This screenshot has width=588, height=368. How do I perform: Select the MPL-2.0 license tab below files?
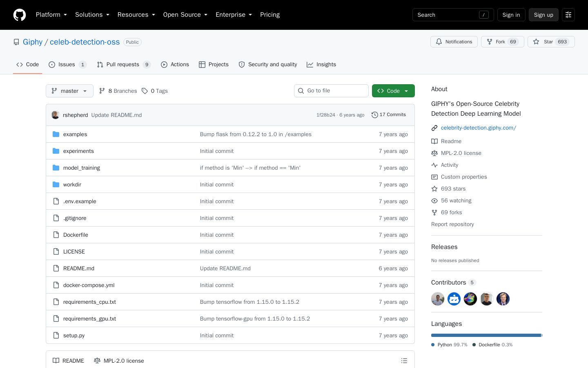pyautogui.click(x=119, y=361)
